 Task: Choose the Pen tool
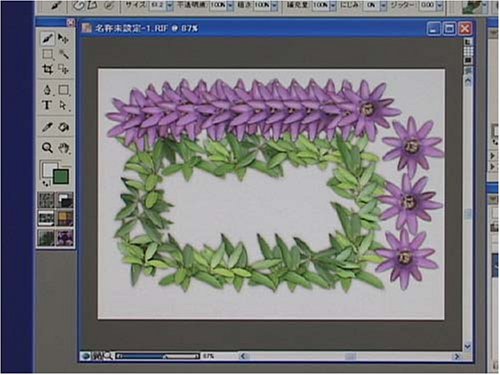pos(47,90)
